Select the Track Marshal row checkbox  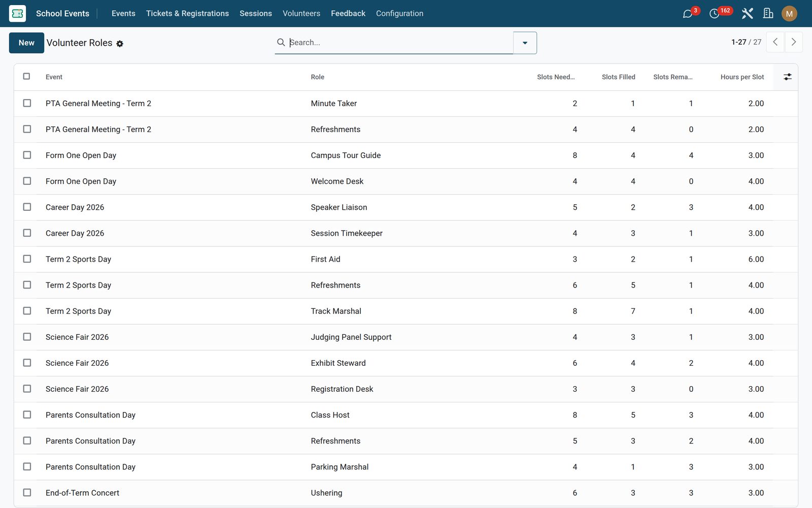(27, 311)
